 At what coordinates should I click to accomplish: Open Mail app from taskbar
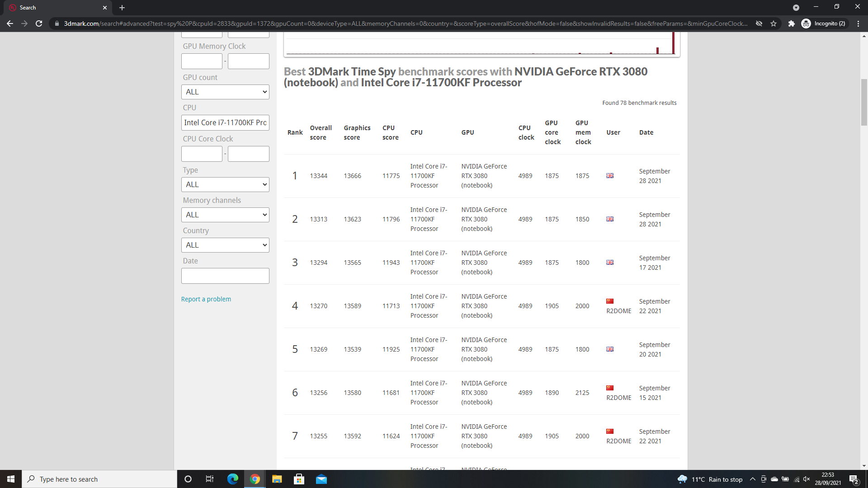(321, 479)
